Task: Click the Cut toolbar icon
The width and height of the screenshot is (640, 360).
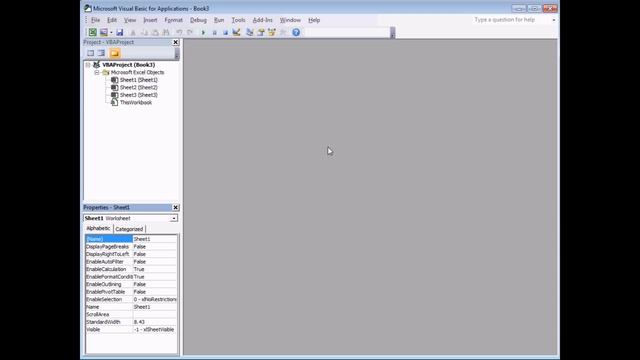Action: (133, 32)
